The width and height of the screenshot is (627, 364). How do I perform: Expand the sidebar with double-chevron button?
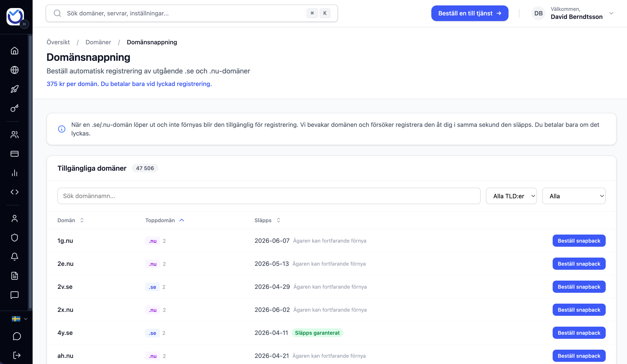click(x=24, y=24)
